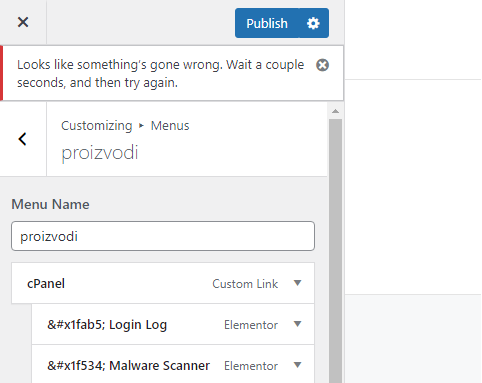The width and height of the screenshot is (482, 383).
Task: Expand the cPanel menu item arrow
Action: tap(298, 283)
